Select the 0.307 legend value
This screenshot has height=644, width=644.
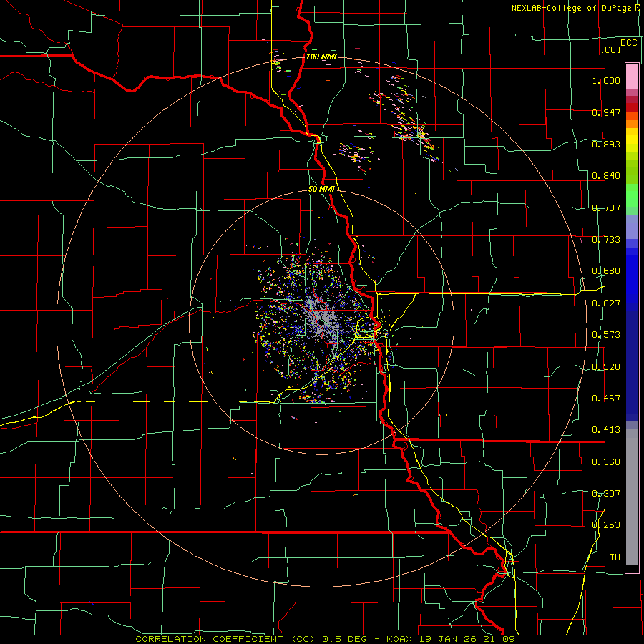(x=606, y=494)
